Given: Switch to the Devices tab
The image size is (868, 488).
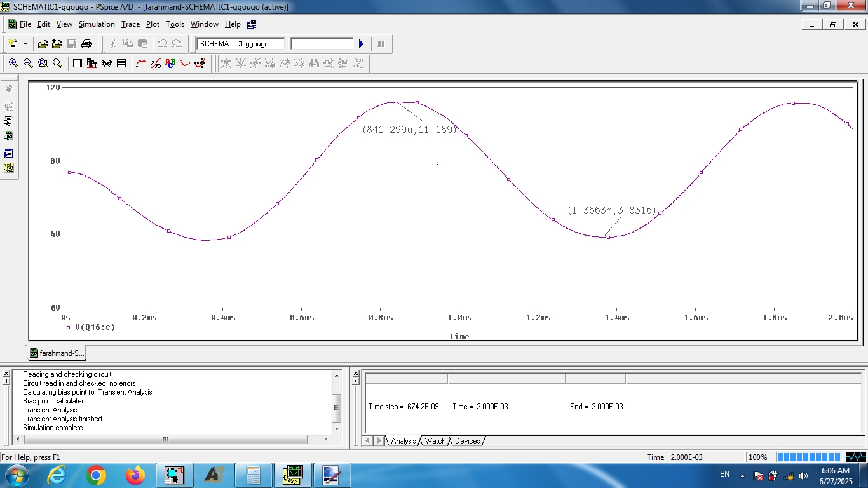Looking at the screenshot, I should tap(467, 441).
